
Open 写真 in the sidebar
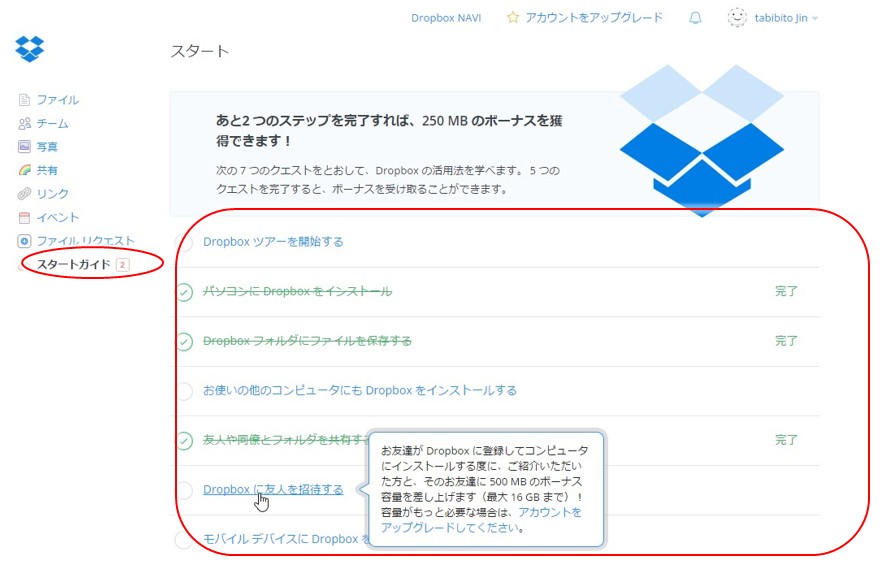click(x=47, y=147)
